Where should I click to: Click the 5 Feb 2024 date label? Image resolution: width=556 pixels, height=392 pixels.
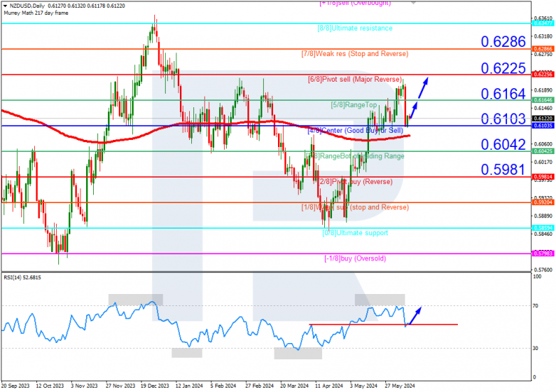click(223, 386)
